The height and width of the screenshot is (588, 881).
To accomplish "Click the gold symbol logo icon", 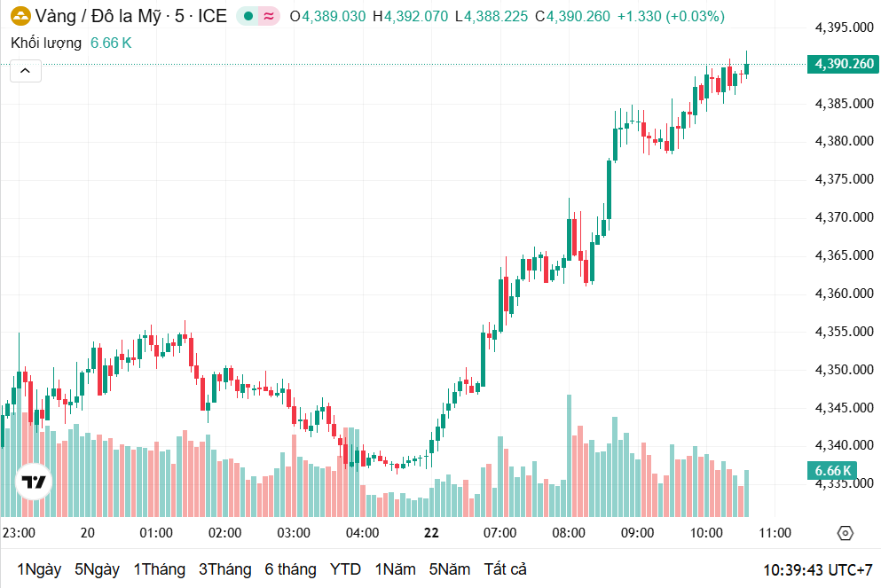I will [20, 16].
